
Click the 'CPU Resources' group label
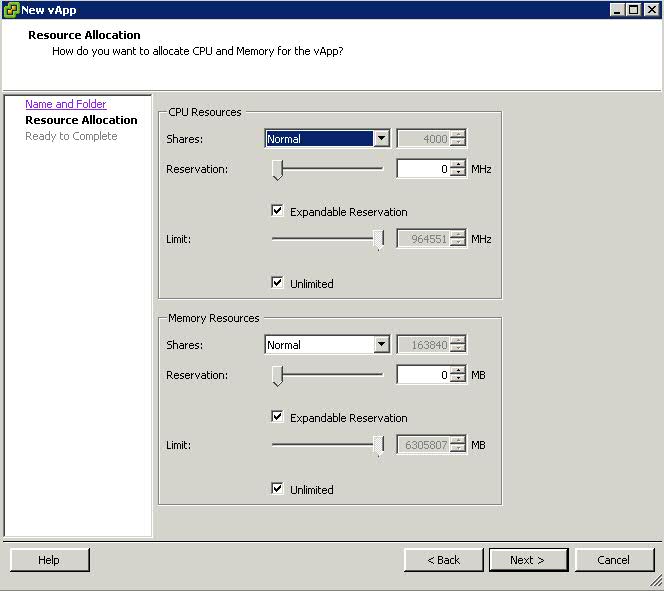[x=205, y=112]
